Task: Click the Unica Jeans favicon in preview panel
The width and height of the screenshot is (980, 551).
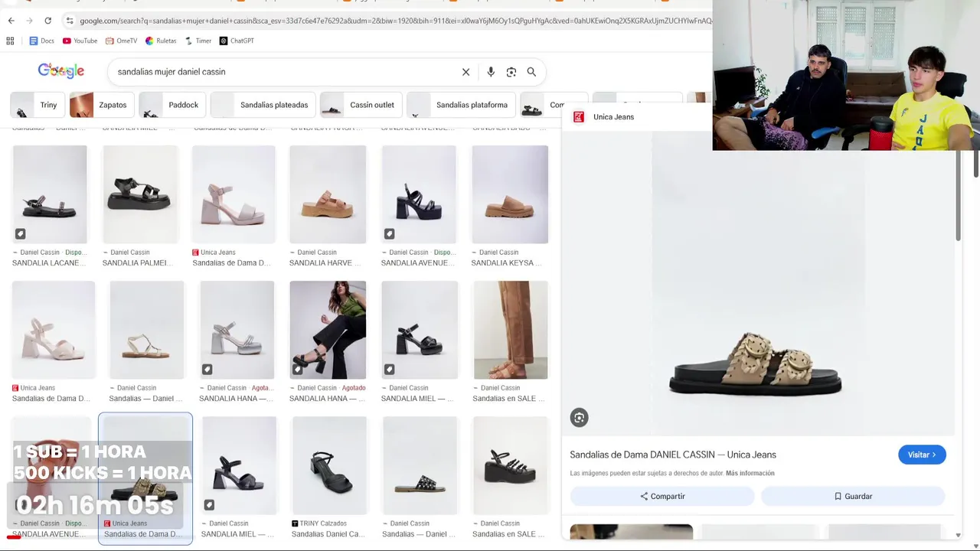Action: 579,117
